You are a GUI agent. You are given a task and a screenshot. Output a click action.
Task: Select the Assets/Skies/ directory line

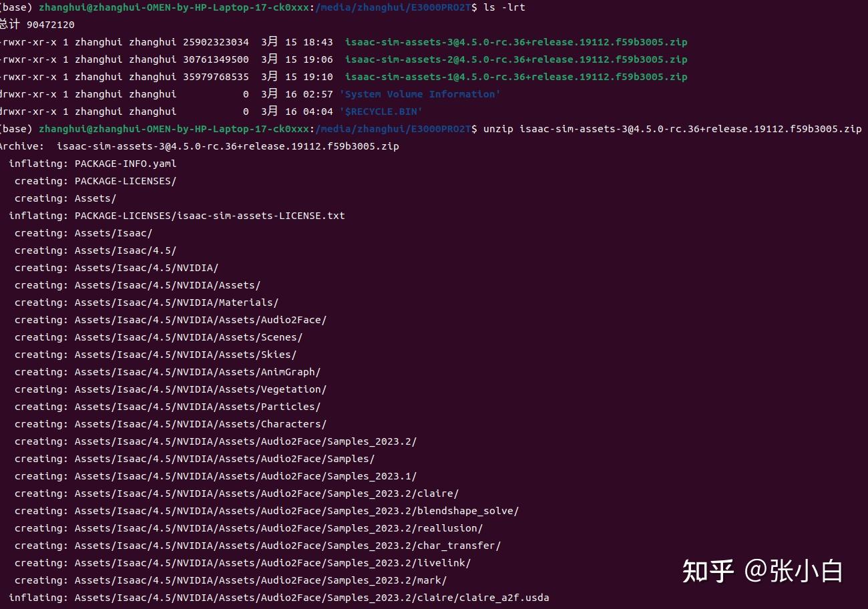186,355
